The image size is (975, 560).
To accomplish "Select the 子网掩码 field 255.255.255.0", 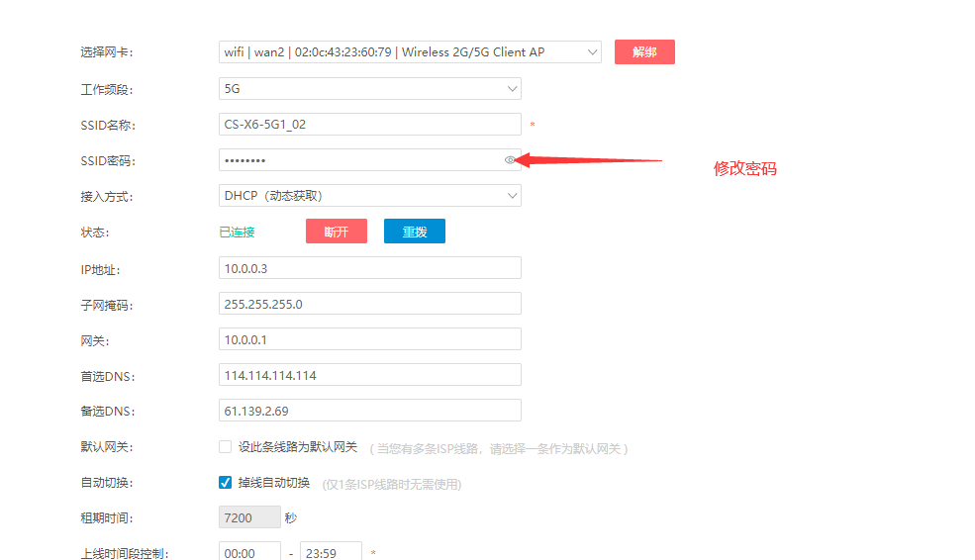I will (x=370, y=304).
